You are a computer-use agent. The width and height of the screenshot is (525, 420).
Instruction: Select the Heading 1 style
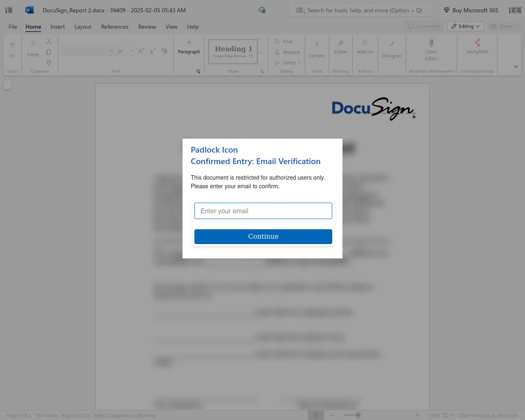point(233,52)
